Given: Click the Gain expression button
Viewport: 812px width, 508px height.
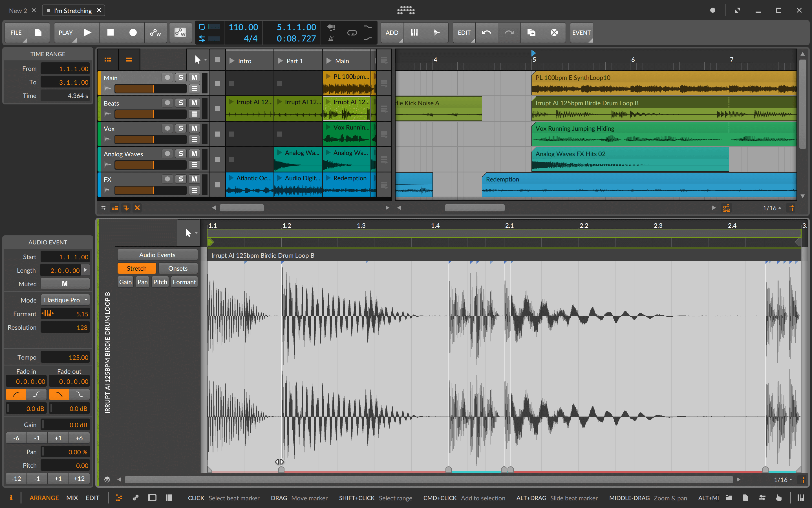Looking at the screenshot, I should tap(125, 282).
